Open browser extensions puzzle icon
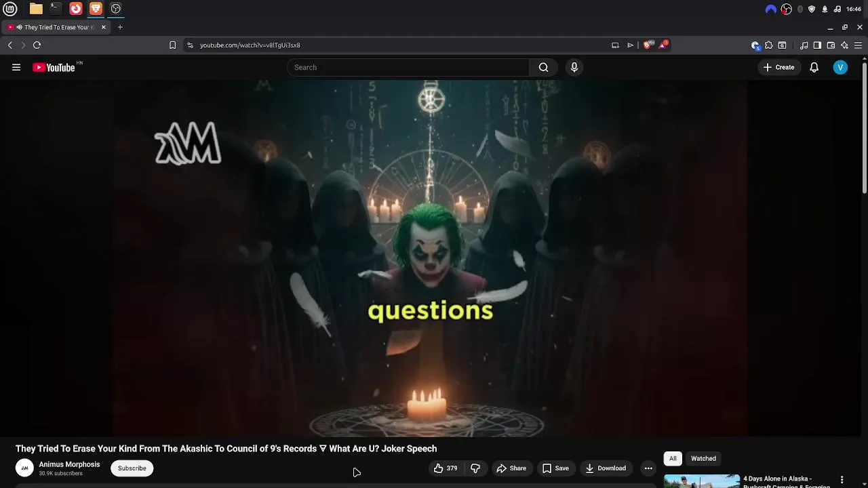The image size is (868, 488). pyautogui.click(x=768, y=45)
